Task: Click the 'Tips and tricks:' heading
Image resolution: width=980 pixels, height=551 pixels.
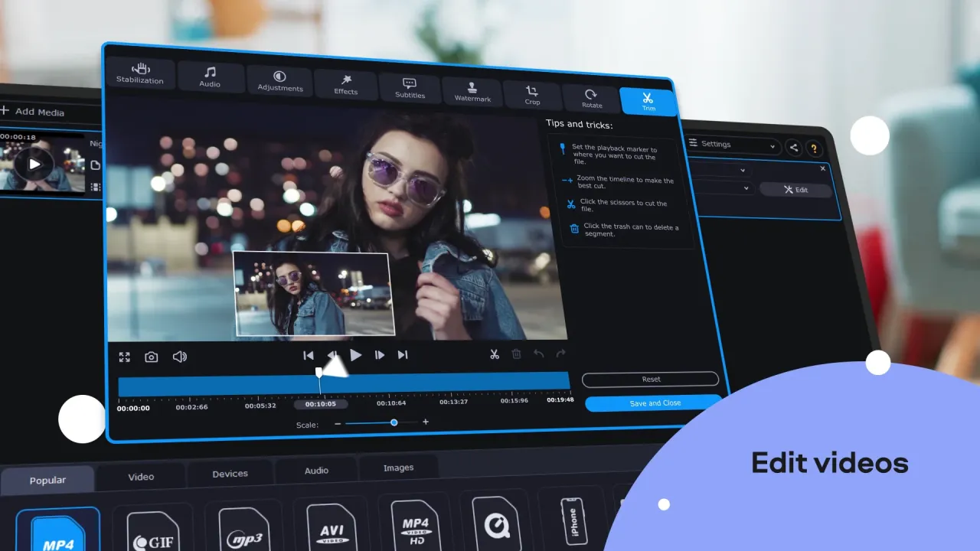Action: point(579,124)
